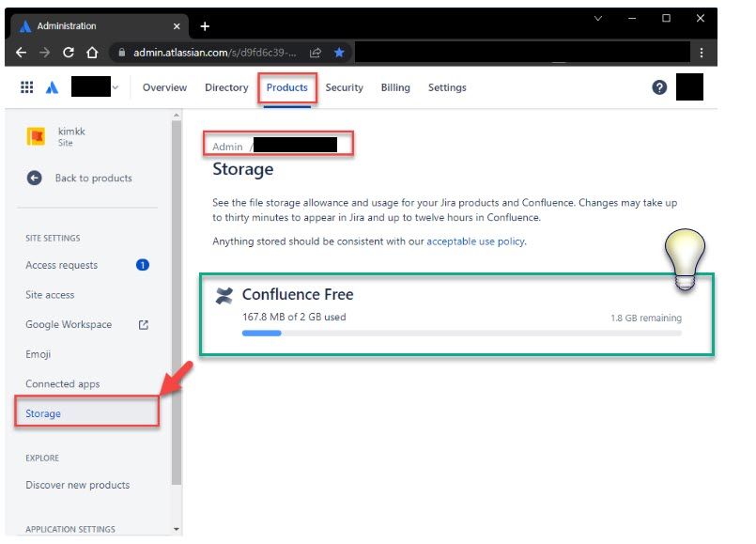Open the app switcher grid icon
Screen dimensions: 756x544
[27, 87]
